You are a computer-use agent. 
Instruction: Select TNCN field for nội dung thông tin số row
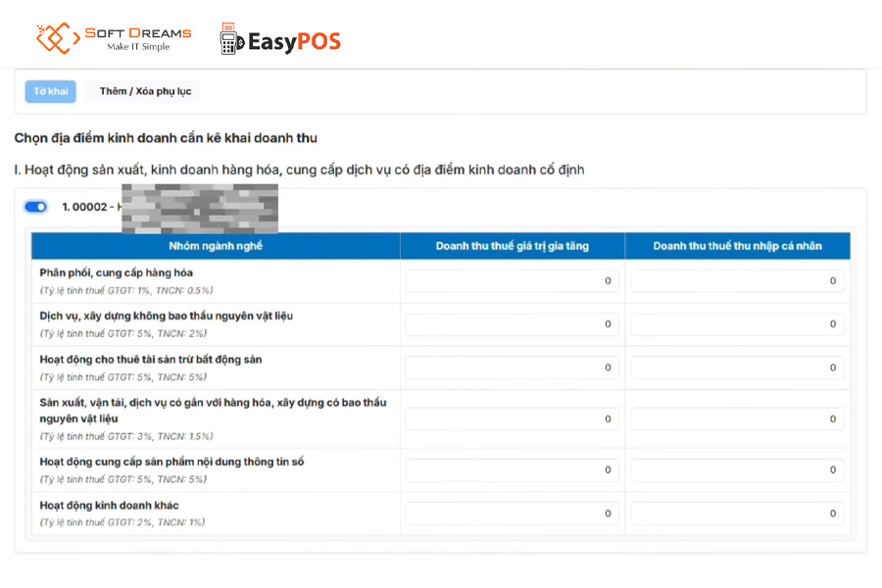point(737,469)
